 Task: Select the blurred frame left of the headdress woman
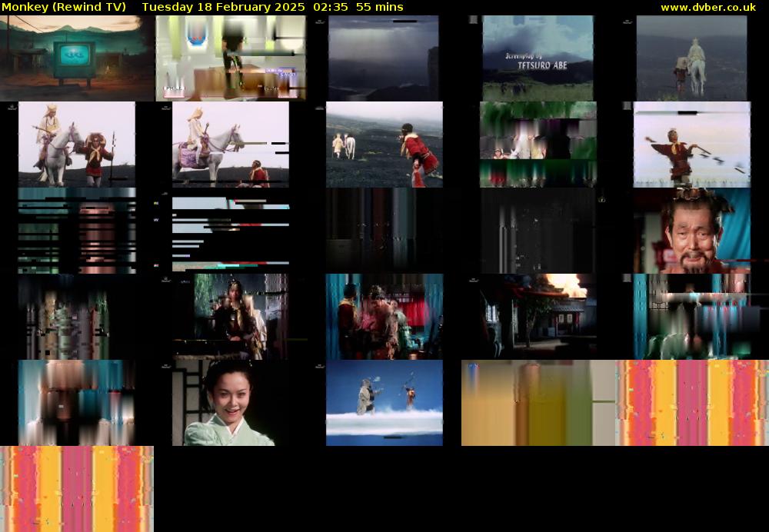pos(77,317)
